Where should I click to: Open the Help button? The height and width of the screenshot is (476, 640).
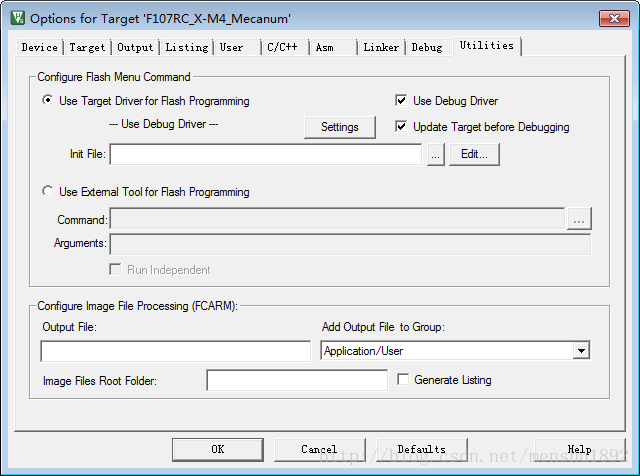579,449
